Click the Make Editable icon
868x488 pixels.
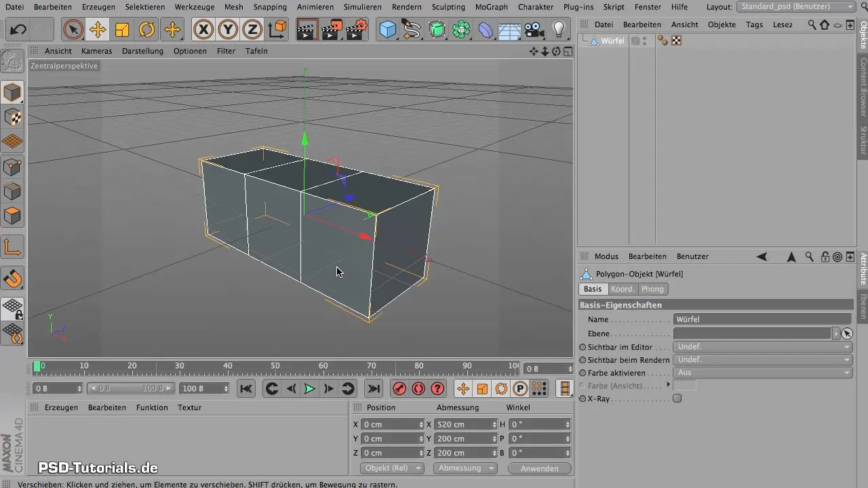click(12, 62)
